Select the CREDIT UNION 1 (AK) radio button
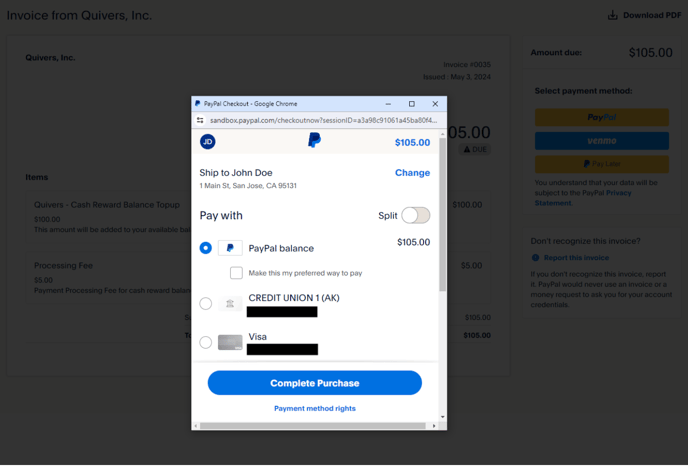688x467 pixels. tap(205, 304)
